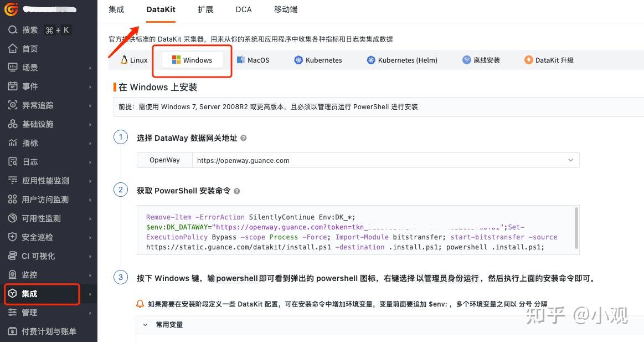
Task: Click the DataKit 升级 orange icon
Action: pyautogui.click(x=529, y=60)
